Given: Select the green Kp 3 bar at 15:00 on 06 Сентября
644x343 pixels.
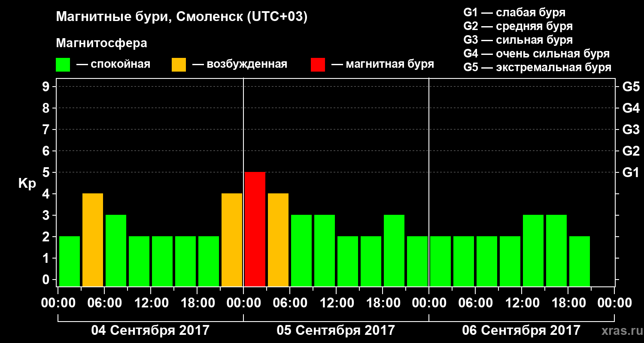Looking at the screenshot, I should (556, 250).
